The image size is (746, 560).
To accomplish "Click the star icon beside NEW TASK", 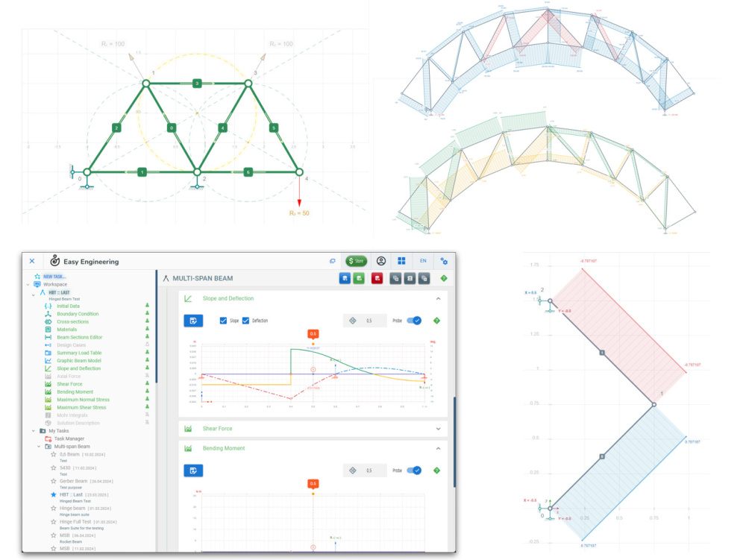I will [37, 276].
